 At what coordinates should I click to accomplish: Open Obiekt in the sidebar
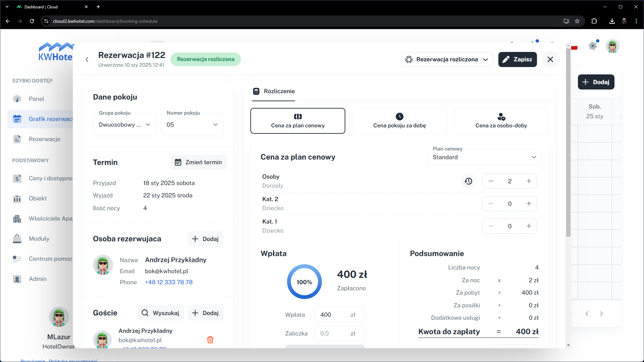pos(38,198)
